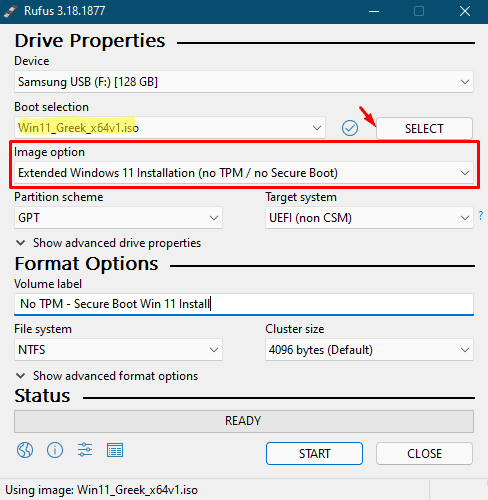
Task: Click the checksum checkmark icon
Action: 350,128
